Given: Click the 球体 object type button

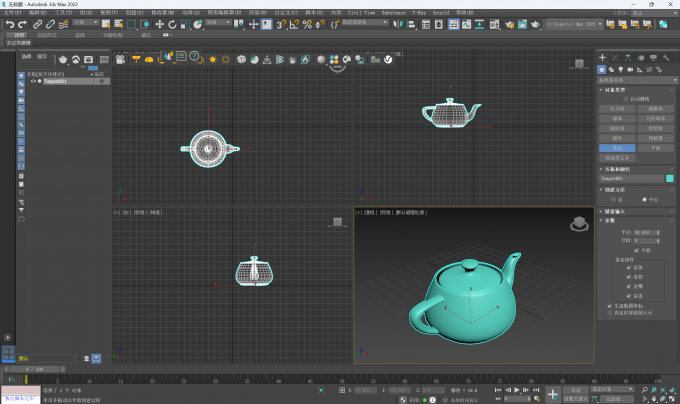Looking at the screenshot, I should [617, 119].
